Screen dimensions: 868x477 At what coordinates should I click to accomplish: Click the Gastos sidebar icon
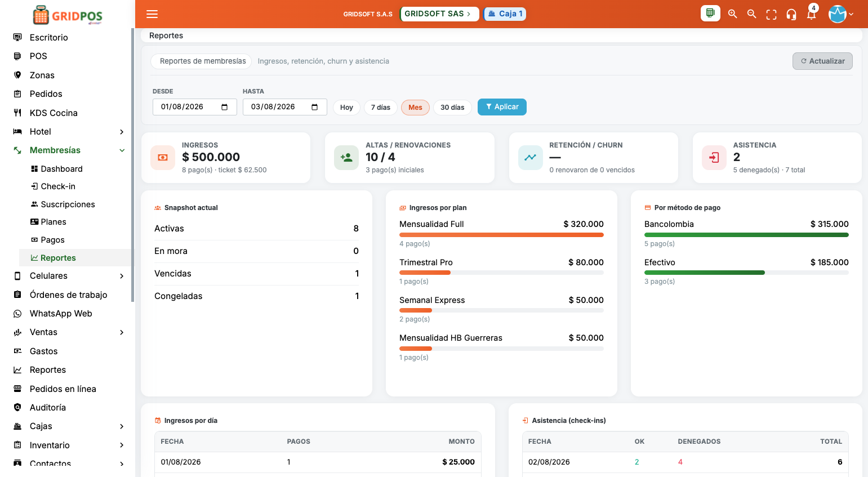pyautogui.click(x=17, y=351)
